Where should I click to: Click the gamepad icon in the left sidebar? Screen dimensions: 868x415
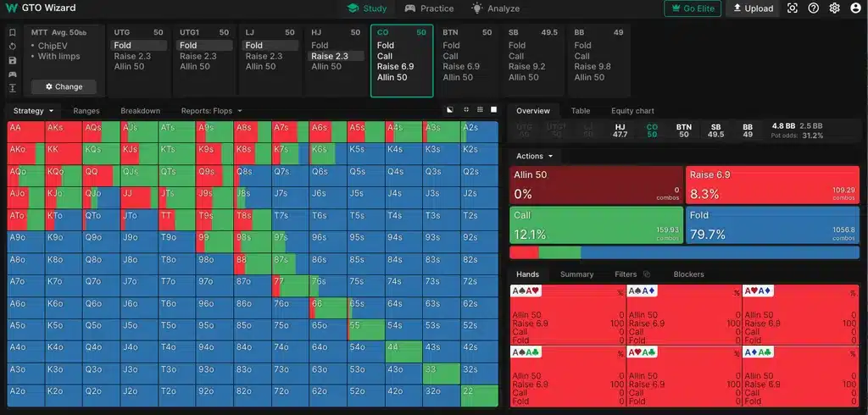[x=12, y=75]
